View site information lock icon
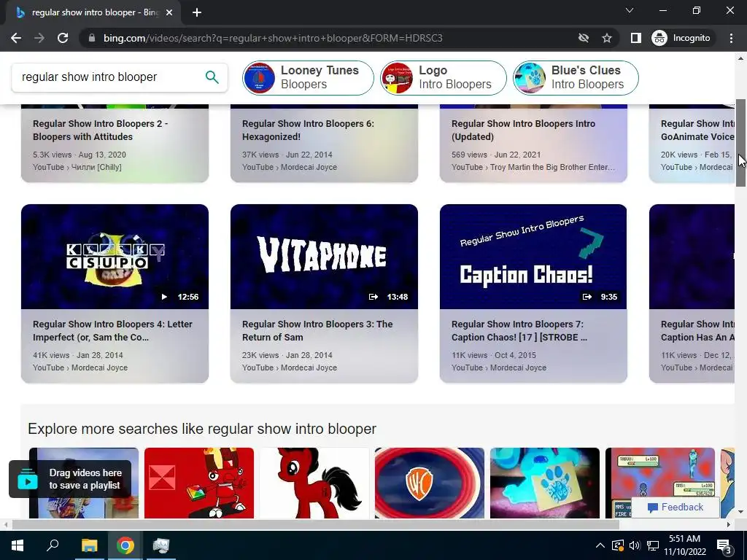The height and width of the screenshot is (560, 747). (92, 38)
